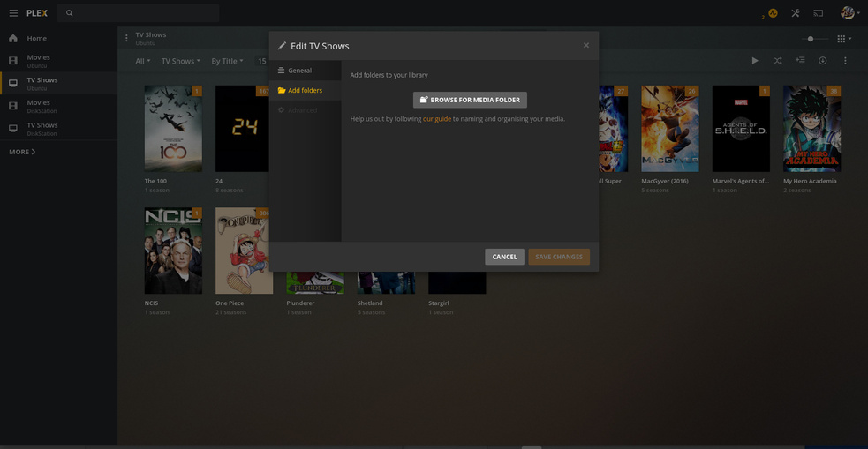The height and width of the screenshot is (449, 868).
Task: Open the settings wrench icon
Action: click(796, 13)
